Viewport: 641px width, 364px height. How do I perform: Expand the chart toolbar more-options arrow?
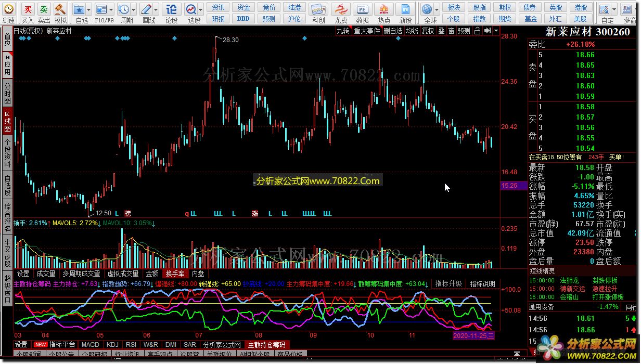click(x=495, y=31)
